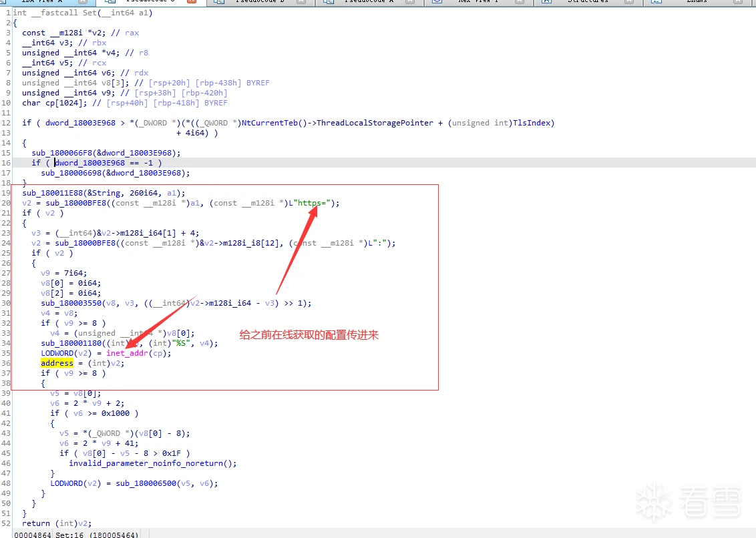Viewport: 756px width, 538px height.
Task: Select the L"https=" string literal
Action: tap(309, 203)
